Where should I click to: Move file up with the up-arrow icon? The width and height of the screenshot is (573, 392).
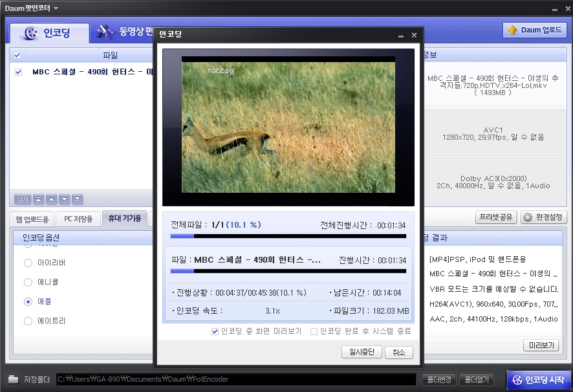click(x=52, y=199)
